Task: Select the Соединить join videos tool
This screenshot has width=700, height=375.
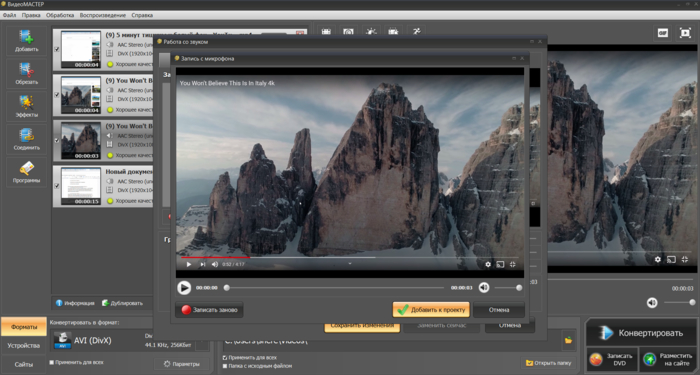Action: click(26, 139)
